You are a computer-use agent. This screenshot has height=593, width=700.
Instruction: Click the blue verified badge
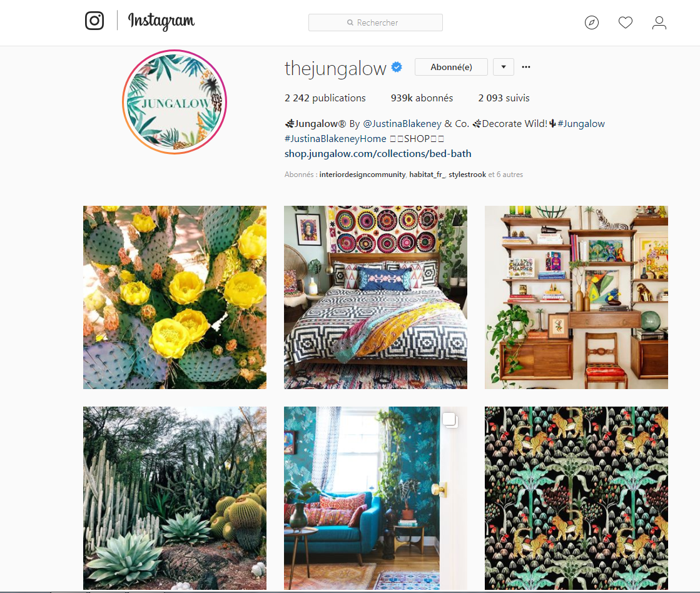397,67
